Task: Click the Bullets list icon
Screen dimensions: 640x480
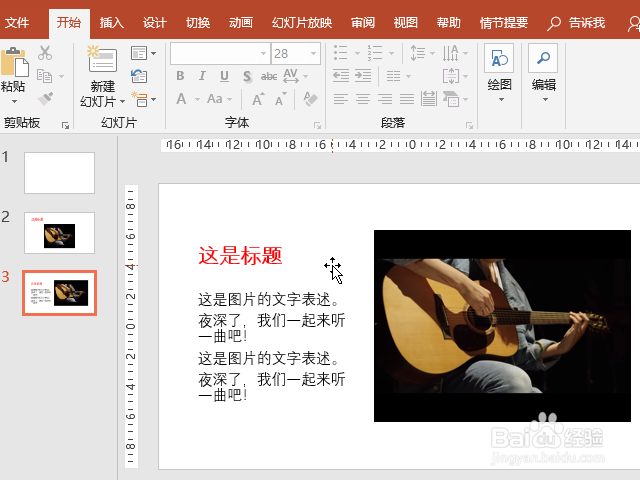Action: click(x=340, y=53)
